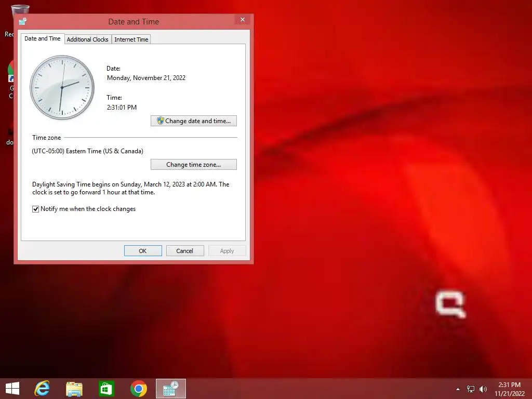Launch Google Chrome from taskbar

pyautogui.click(x=138, y=389)
